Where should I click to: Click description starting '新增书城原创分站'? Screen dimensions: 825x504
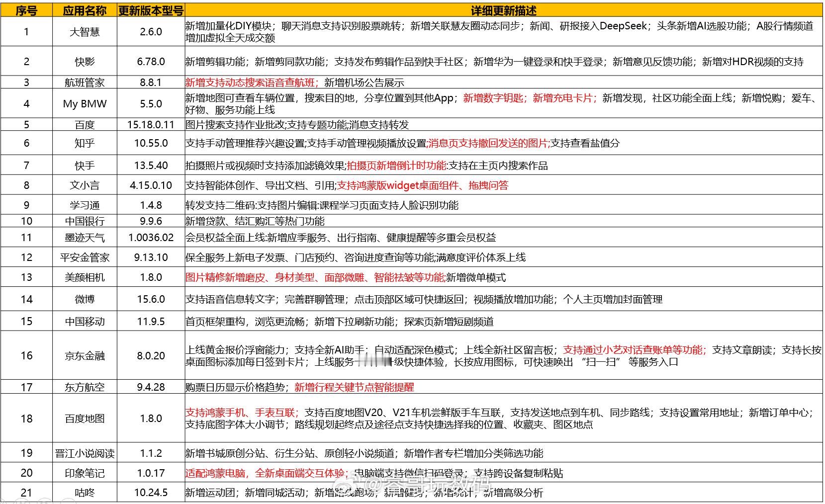tap(364, 453)
